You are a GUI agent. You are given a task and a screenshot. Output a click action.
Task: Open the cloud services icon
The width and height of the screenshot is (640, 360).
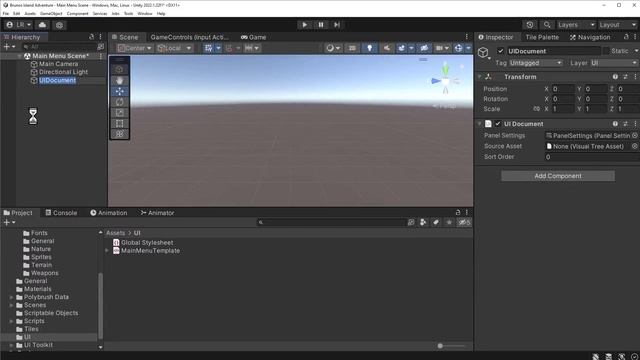tap(42, 25)
